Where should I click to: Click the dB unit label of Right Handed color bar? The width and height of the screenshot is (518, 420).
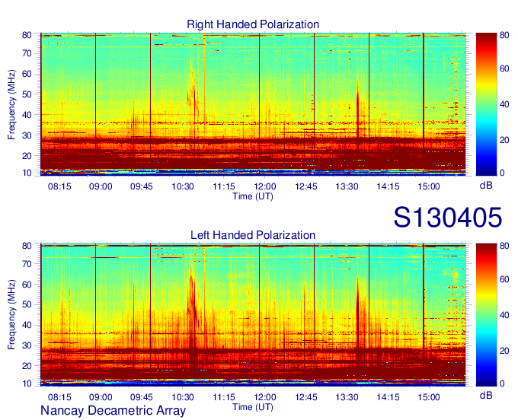click(x=486, y=186)
